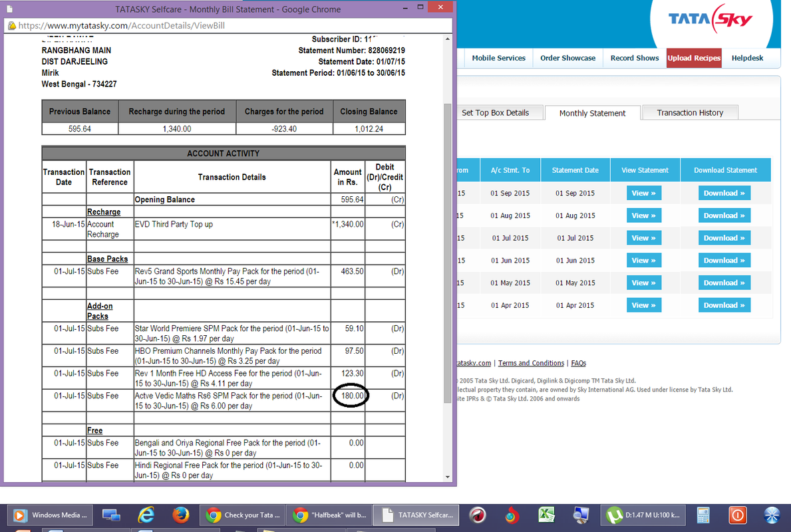791x532 pixels.
Task: Click the HBO Premium amount 97.50
Action: 354,351
